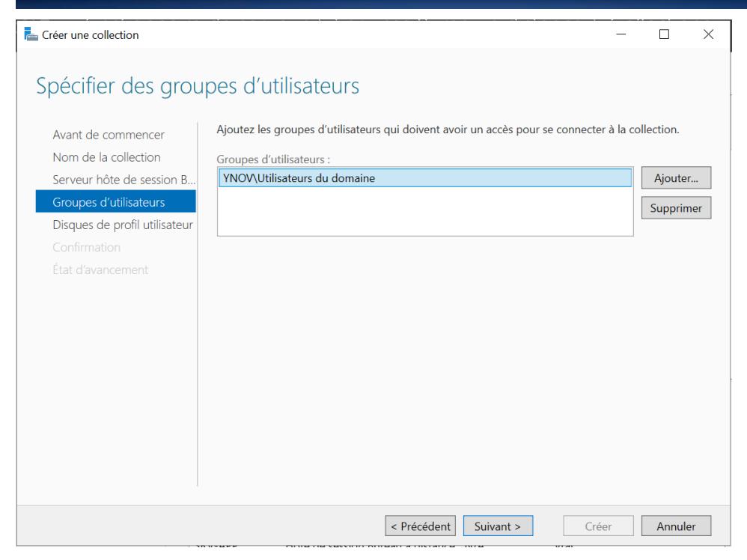Open Disques de profil utilisateur step
747x560 pixels.
(123, 225)
